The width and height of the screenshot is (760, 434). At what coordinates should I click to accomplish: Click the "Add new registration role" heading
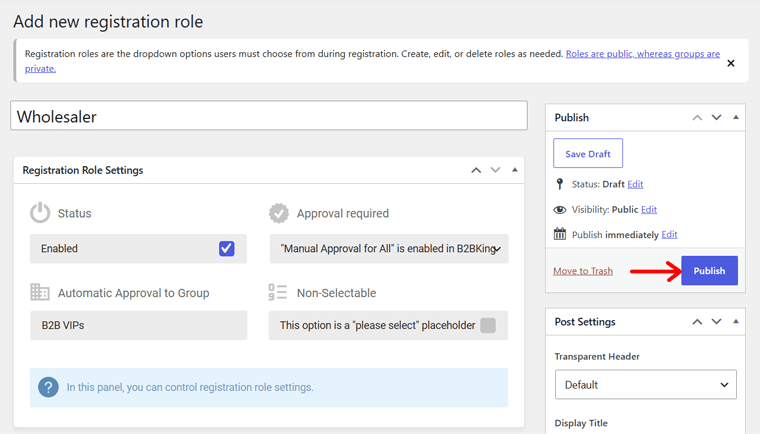point(108,21)
